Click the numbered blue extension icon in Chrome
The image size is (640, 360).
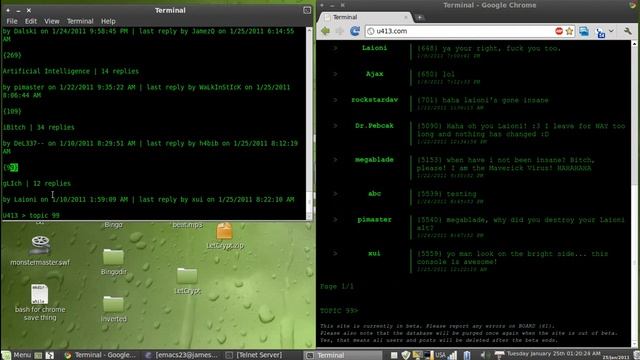click(x=600, y=33)
